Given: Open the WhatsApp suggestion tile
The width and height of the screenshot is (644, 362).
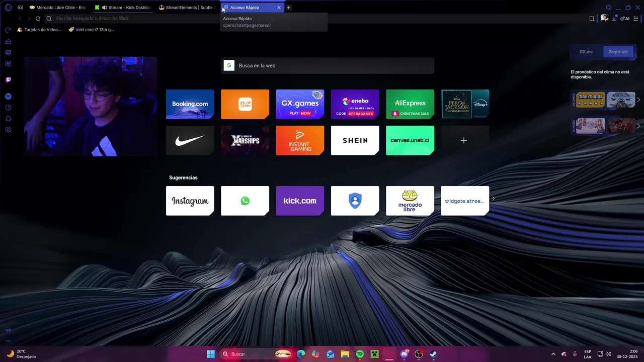Looking at the screenshot, I should [x=245, y=201].
